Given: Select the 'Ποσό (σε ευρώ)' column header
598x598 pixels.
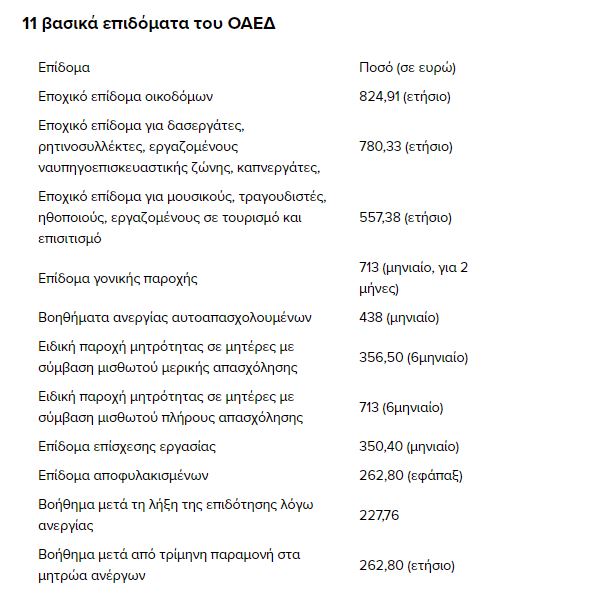Looking at the screenshot, I should [x=407, y=68].
